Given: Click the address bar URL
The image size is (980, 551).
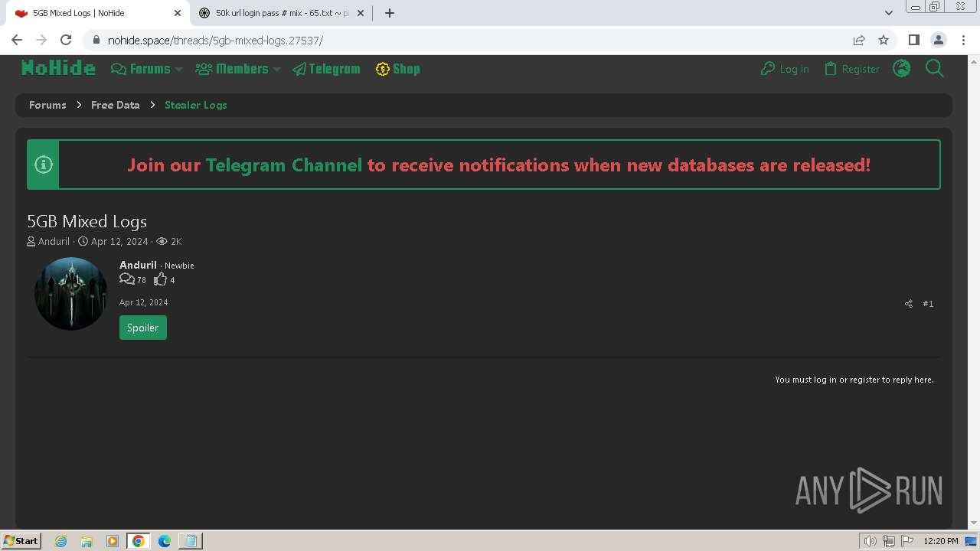Looking at the screenshot, I should click(215, 41).
